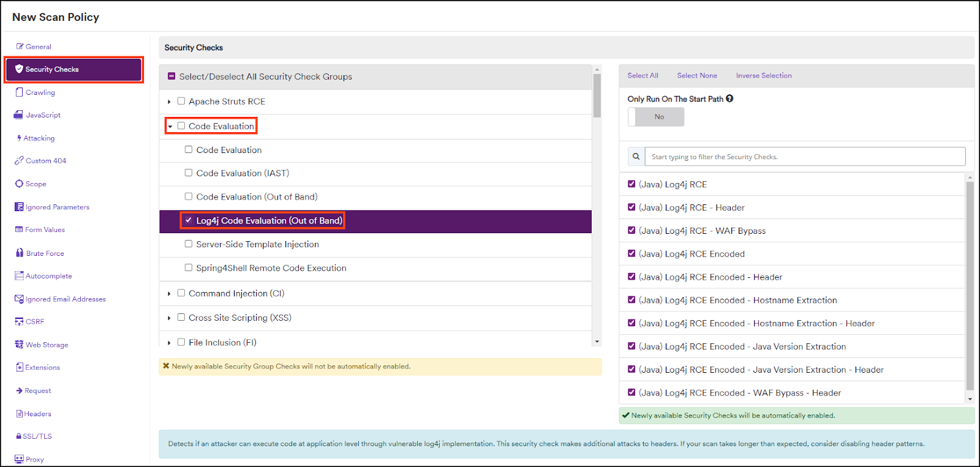980x467 pixels.
Task: Check Spring4Shell Remote Code Execution checkbox
Action: (x=189, y=267)
